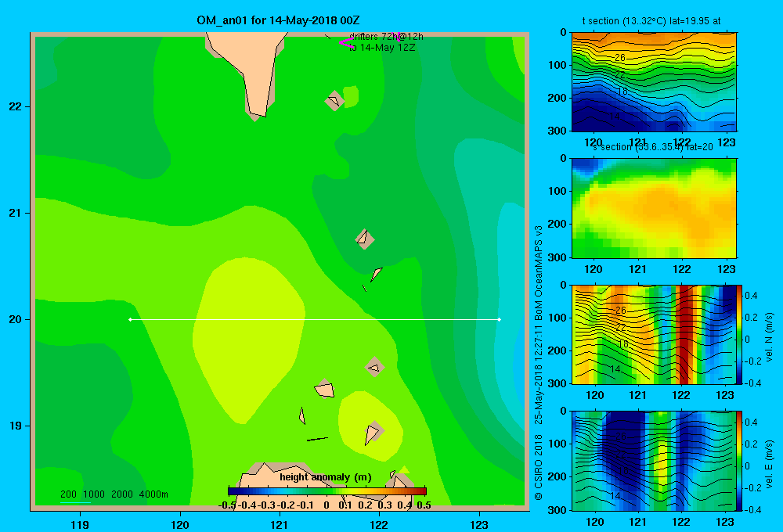Click the cyan line under the 200 depth legend
Image resolution: width=783 pixels, height=532 pixels.
[x=75, y=502]
